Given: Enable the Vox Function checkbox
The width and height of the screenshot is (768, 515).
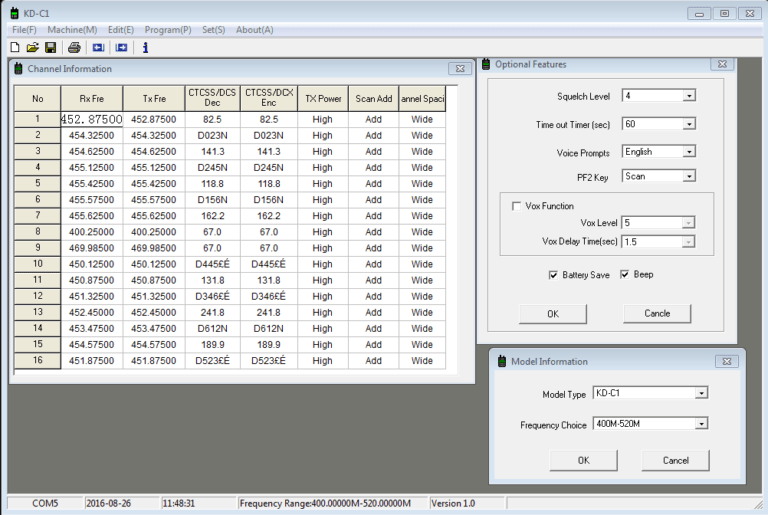Looking at the screenshot, I should [x=516, y=206].
